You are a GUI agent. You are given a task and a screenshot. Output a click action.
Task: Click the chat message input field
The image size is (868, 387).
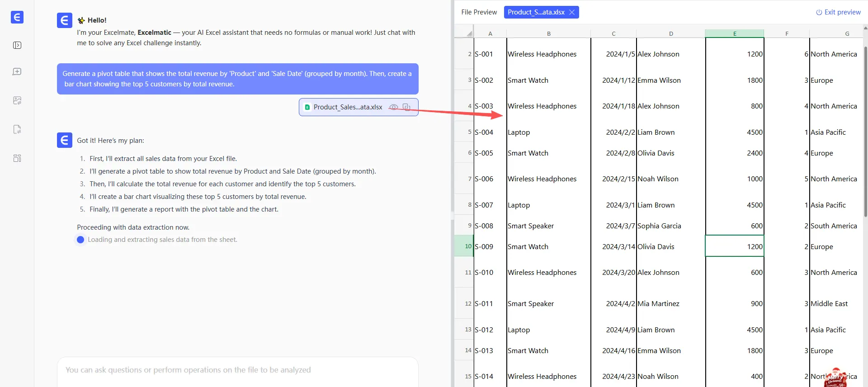click(x=237, y=370)
